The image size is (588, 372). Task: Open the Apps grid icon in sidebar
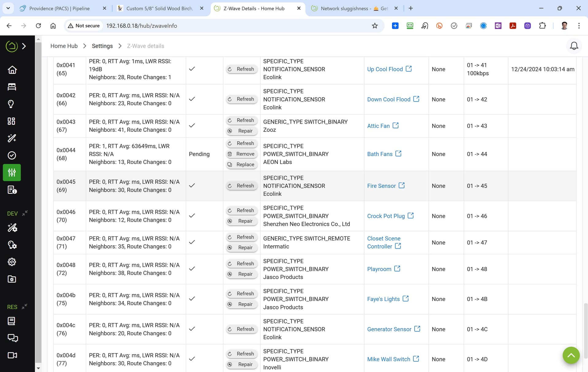(x=11, y=121)
